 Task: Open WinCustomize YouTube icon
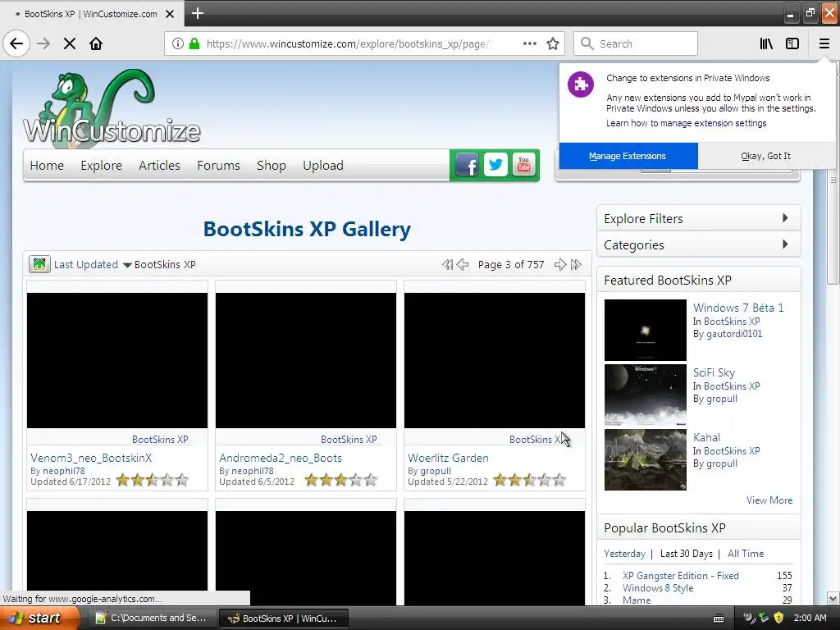pos(523,165)
